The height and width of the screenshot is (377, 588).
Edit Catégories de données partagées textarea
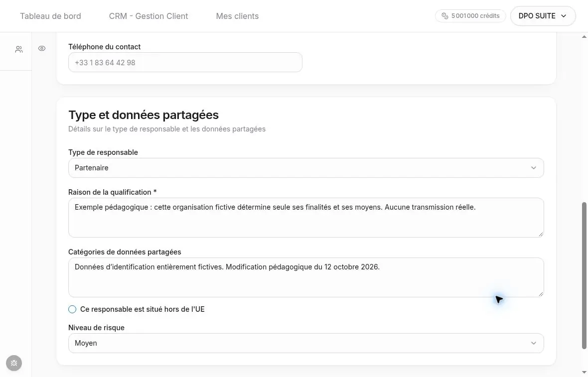(x=306, y=277)
